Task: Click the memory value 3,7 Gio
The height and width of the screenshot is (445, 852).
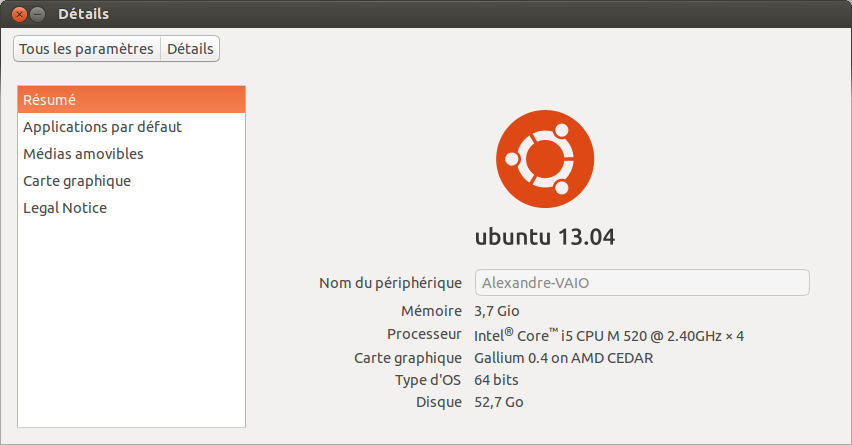Action: click(497, 311)
